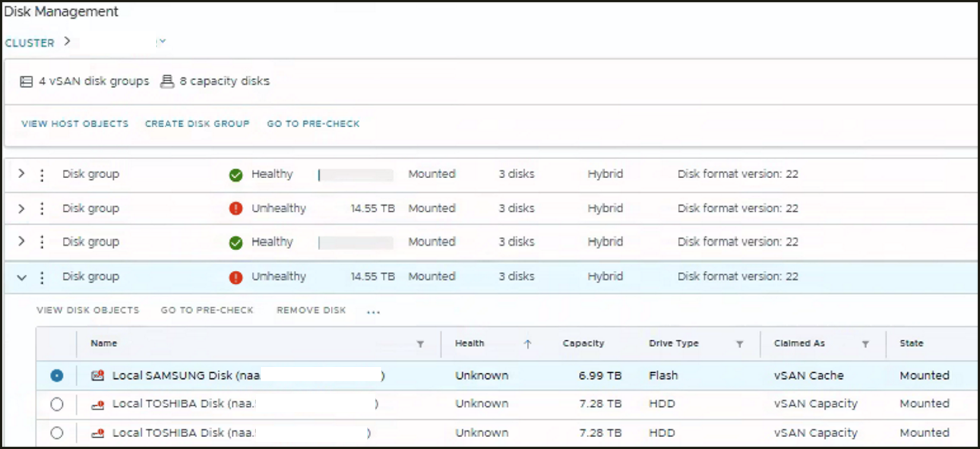Open the cluster host dropdown chevron
Viewport: 980px width, 449px height.
coord(162,42)
